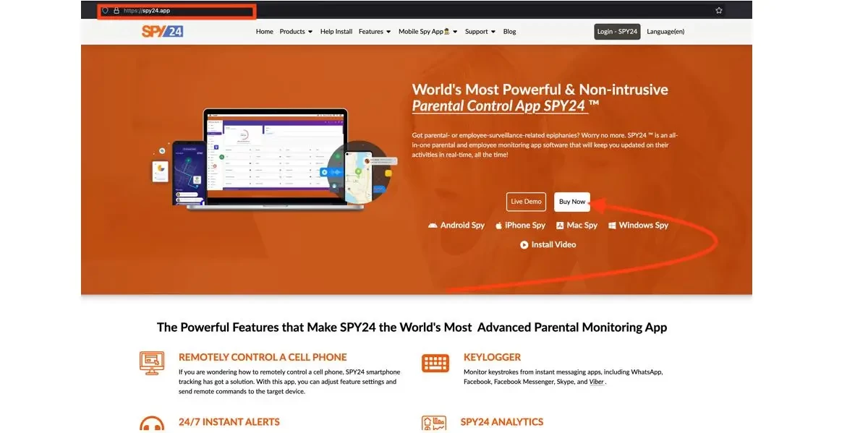This screenshot has width=868, height=433.
Task: Click the SPY24 Analytics icon
Action: [x=435, y=424]
